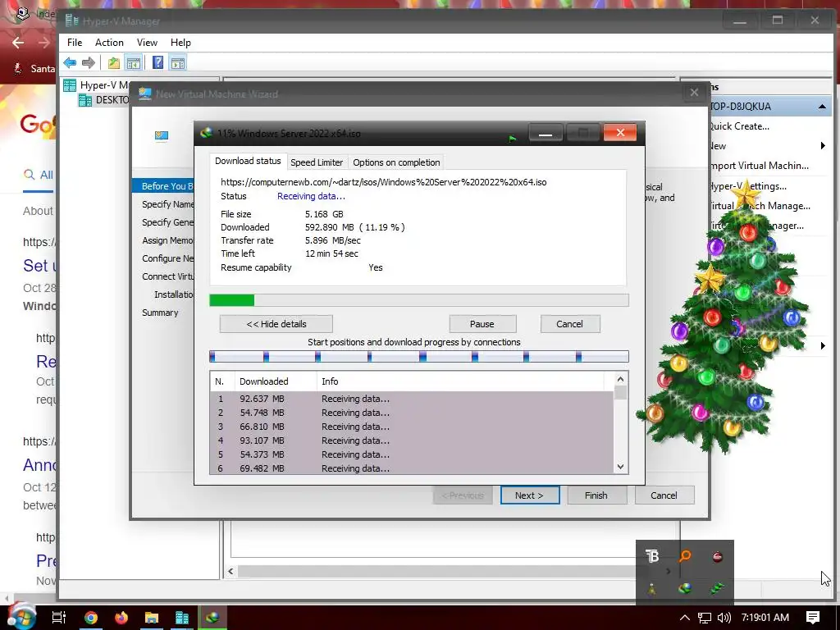Click Next in the New Virtual Machine Wizard
Screen dimensions: 840x630
pos(530,495)
